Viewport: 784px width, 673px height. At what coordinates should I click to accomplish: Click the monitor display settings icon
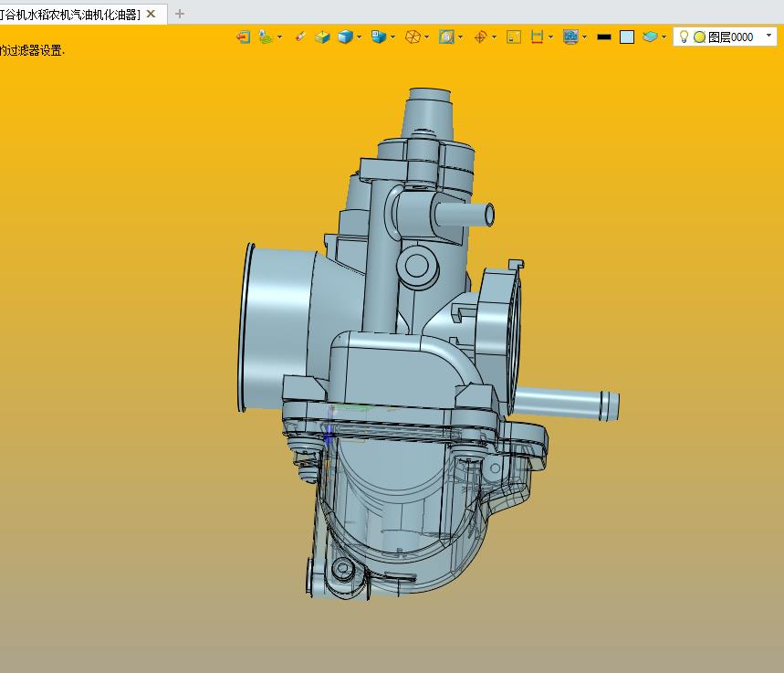(x=570, y=37)
